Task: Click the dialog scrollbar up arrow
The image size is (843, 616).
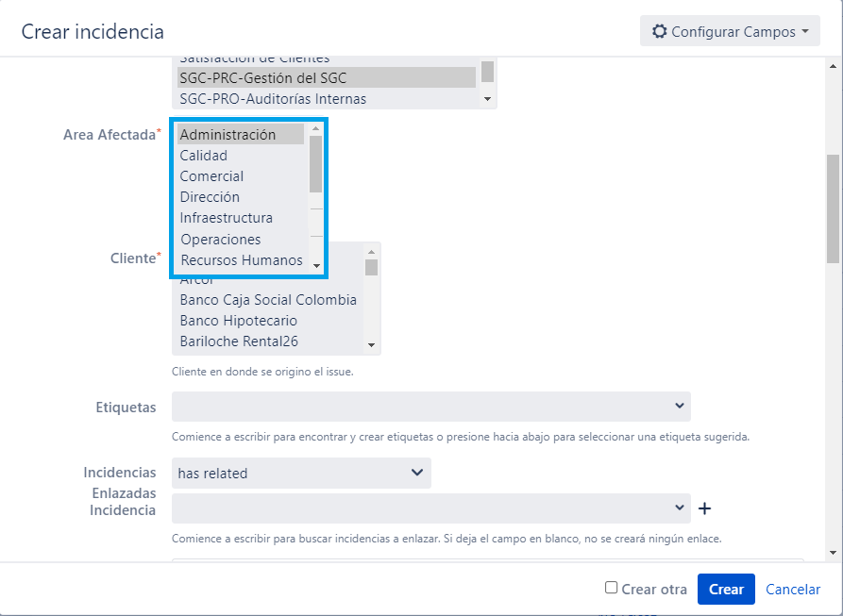Action: [x=834, y=66]
